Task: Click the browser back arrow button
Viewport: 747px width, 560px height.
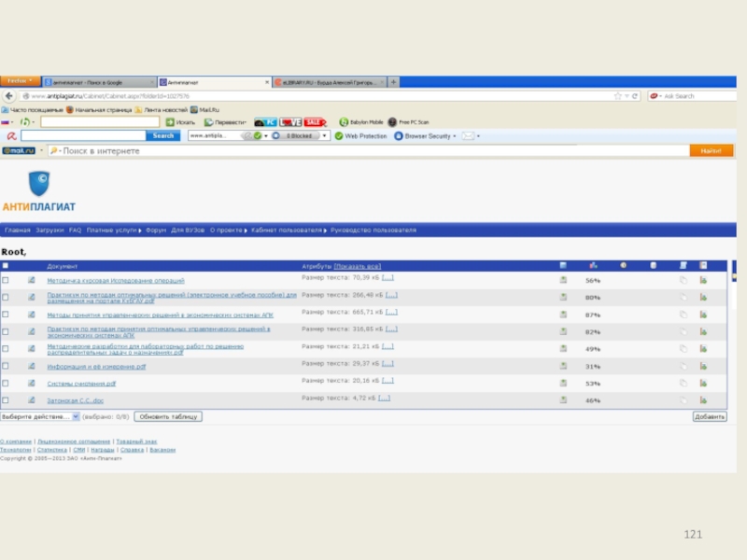Action: point(9,96)
